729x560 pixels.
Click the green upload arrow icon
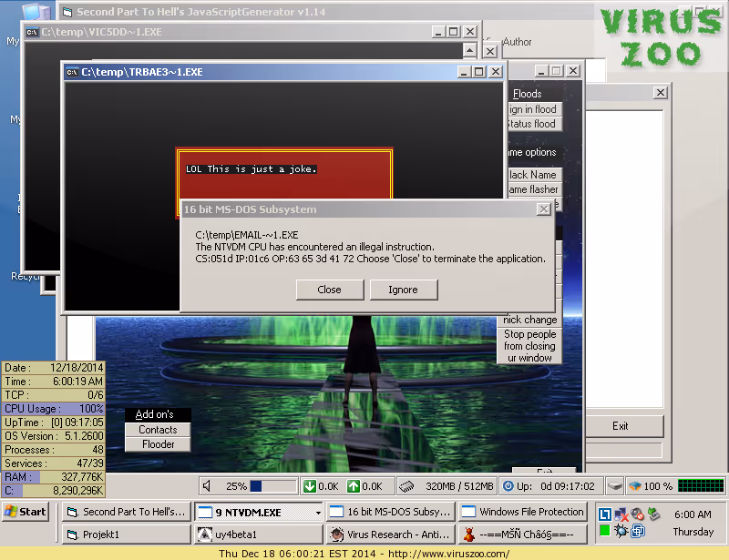point(354,486)
